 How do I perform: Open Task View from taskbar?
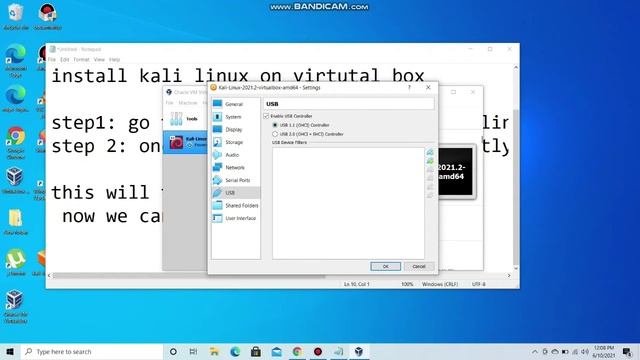tap(193, 351)
